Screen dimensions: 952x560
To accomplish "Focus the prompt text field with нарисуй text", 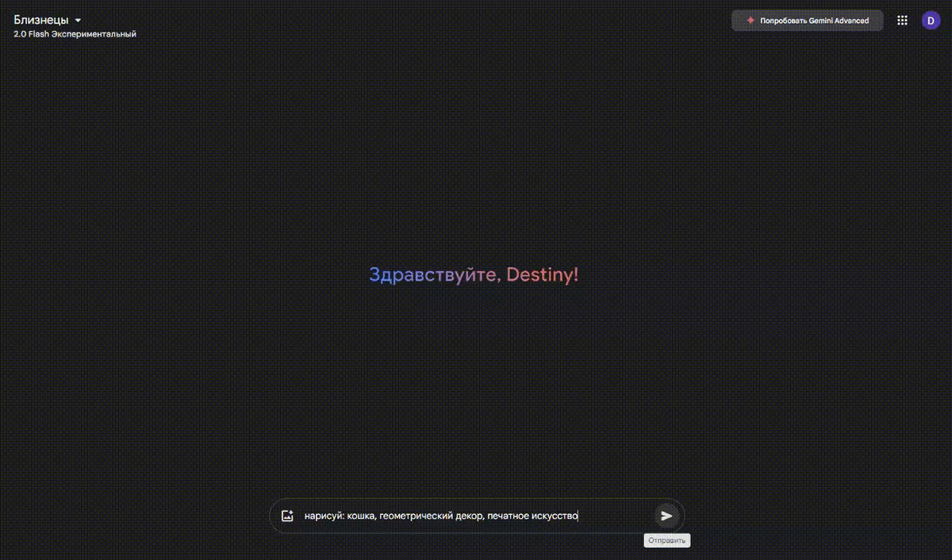I will pos(476,516).
